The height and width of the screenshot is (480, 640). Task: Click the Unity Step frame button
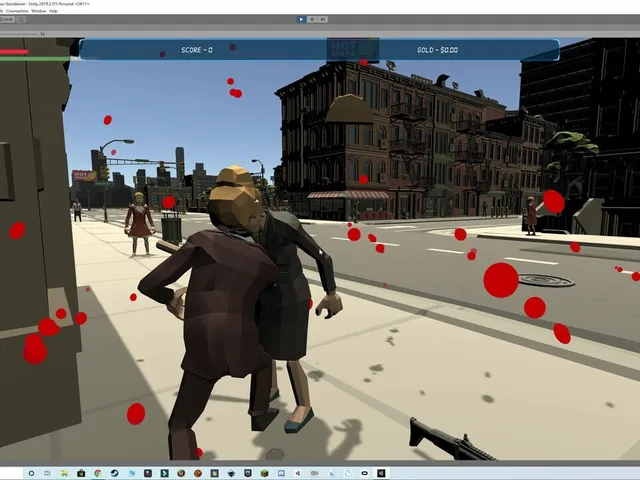pos(322,19)
